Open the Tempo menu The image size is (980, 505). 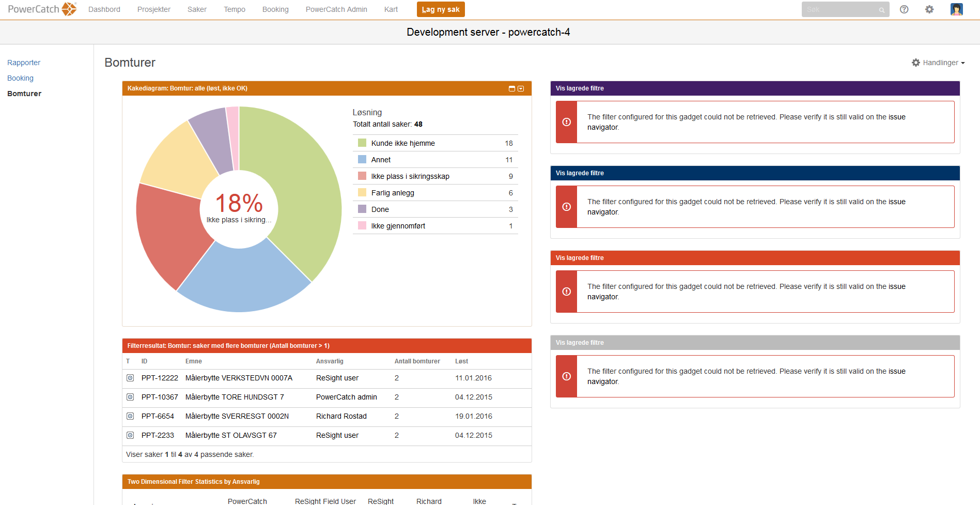[234, 9]
